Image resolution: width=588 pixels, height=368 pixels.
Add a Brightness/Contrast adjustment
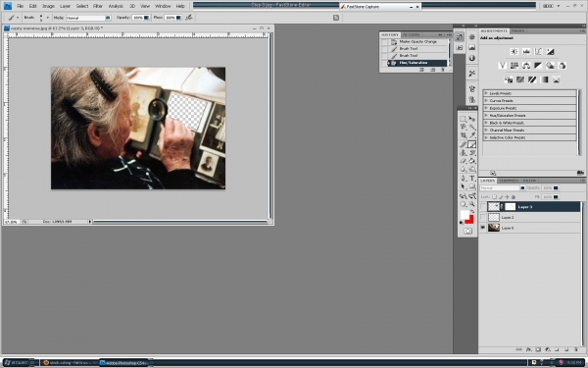(514, 51)
